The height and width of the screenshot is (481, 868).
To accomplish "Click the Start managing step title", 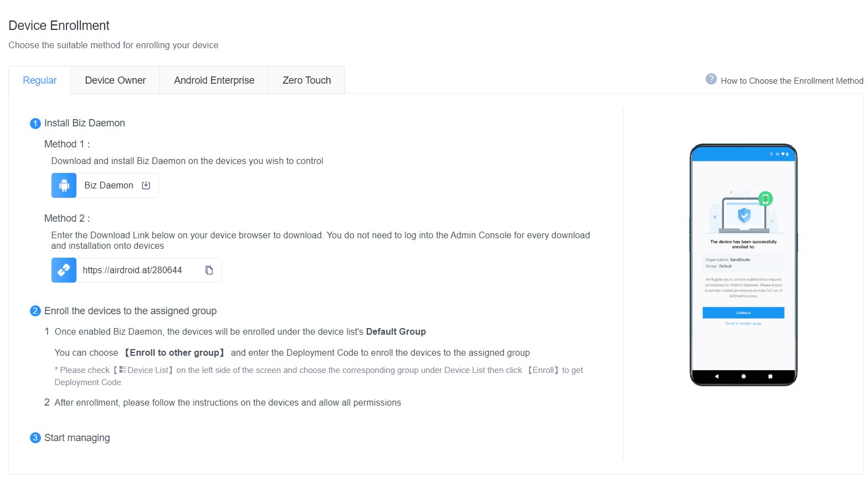I will 77,438.
